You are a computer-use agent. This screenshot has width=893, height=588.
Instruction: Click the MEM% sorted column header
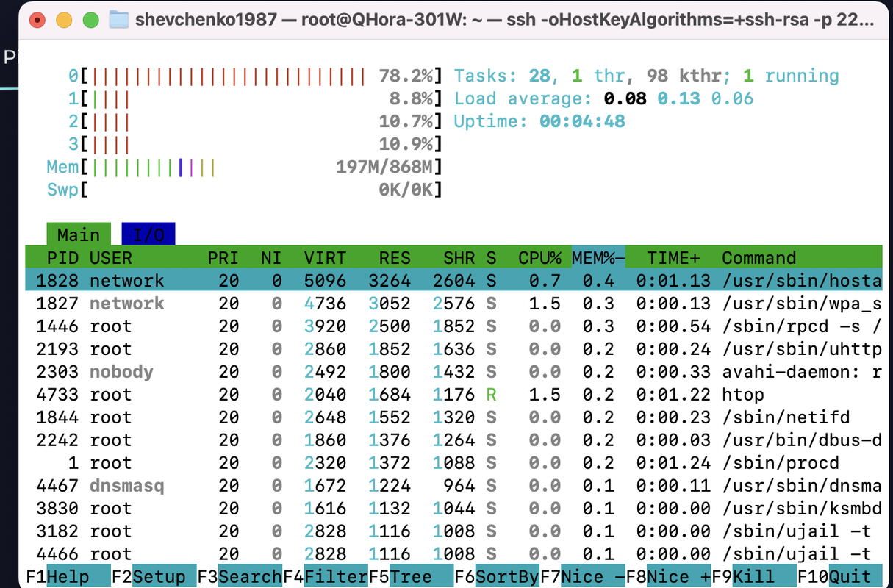tap(598, 257)
